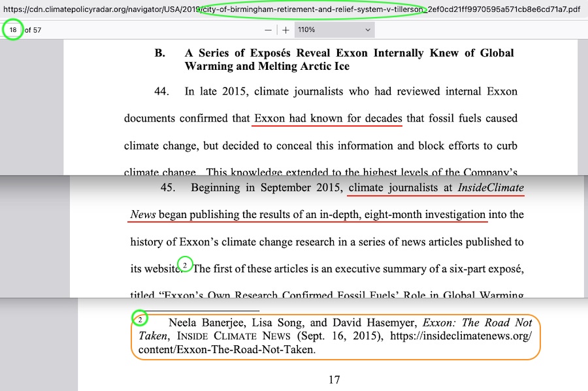Click the italic title 'Exxon: The Road Not Taken'
Viewport: 588px width, 391px height.
point(477,322)
